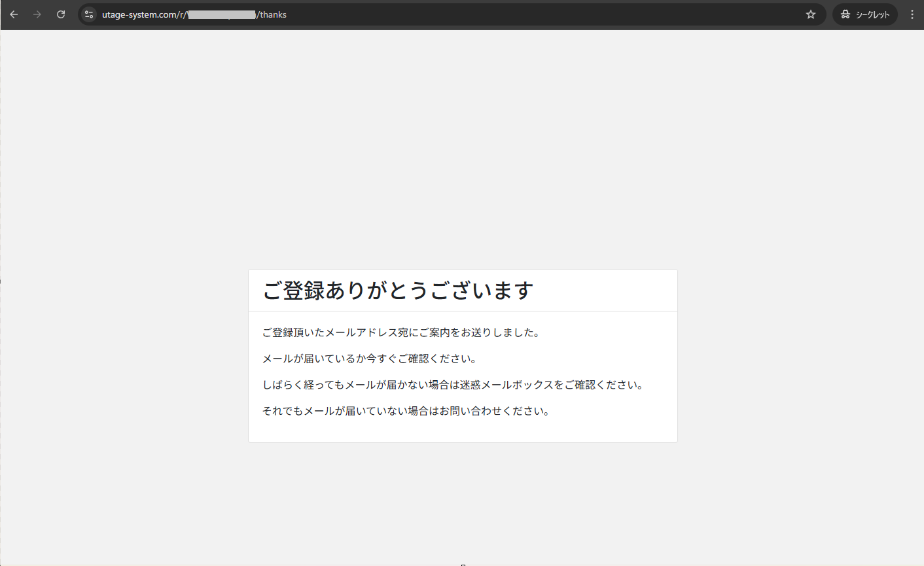The height and width of the screenshot is (566, 924).
Task: Click the 迷惑メールボックス sentence
Action: [x=453, y=385]
